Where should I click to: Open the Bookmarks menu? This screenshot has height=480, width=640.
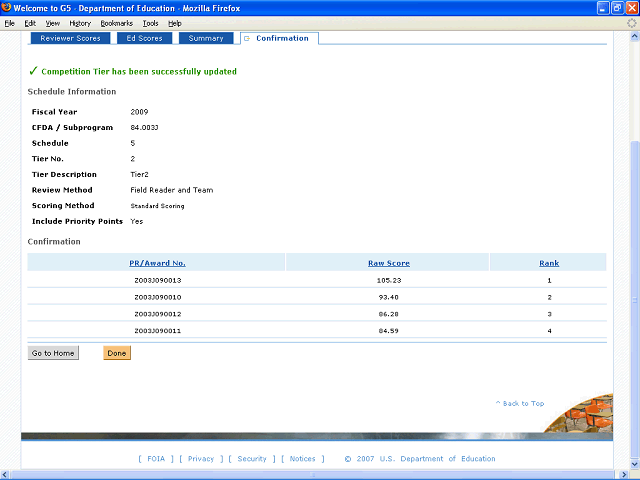tap(117, 23)
